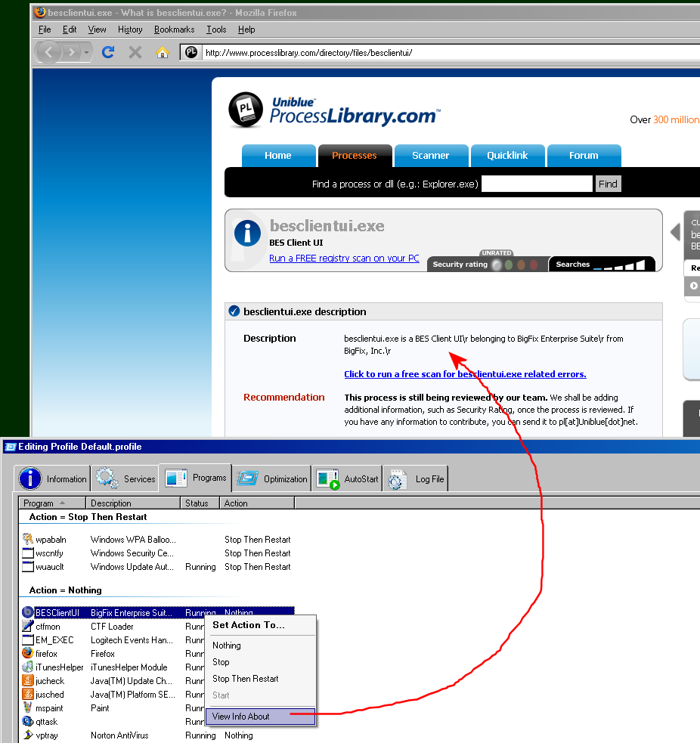This screenshot has width=700, height=743.
Task: Click the jucheck Java icon
Action: 28,680
